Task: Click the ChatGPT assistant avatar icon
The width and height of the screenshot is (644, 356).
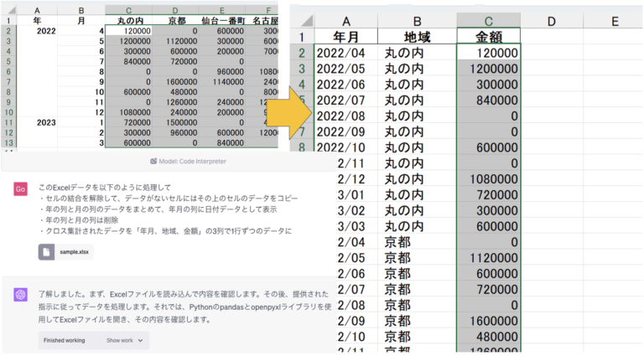Action: [x=21, y=294]
